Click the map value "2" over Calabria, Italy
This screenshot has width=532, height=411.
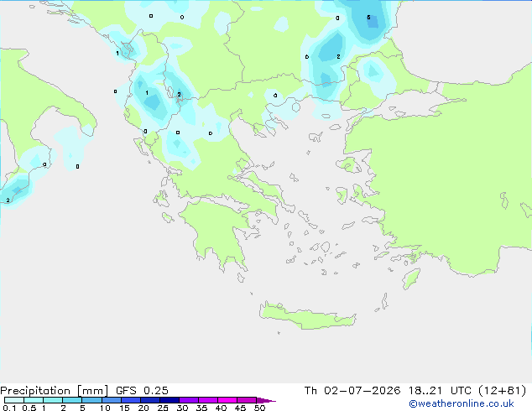pyautogui.click(x=8, y=200)
